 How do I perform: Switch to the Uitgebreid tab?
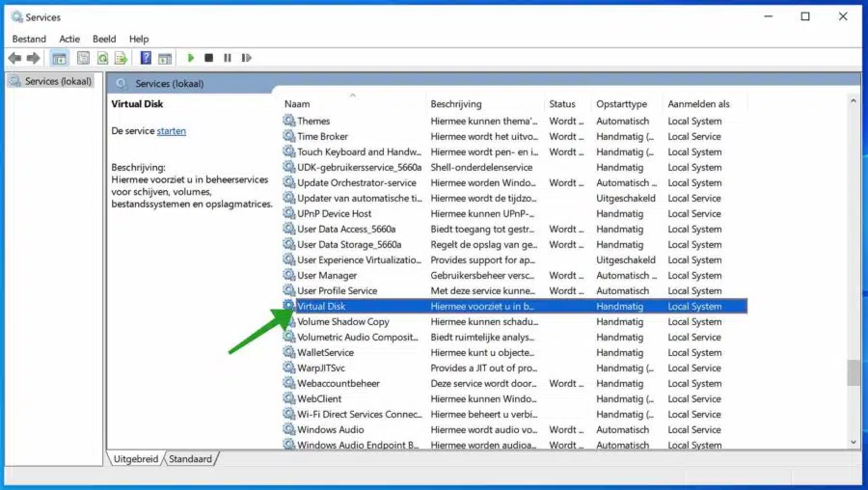click(136, 459)
